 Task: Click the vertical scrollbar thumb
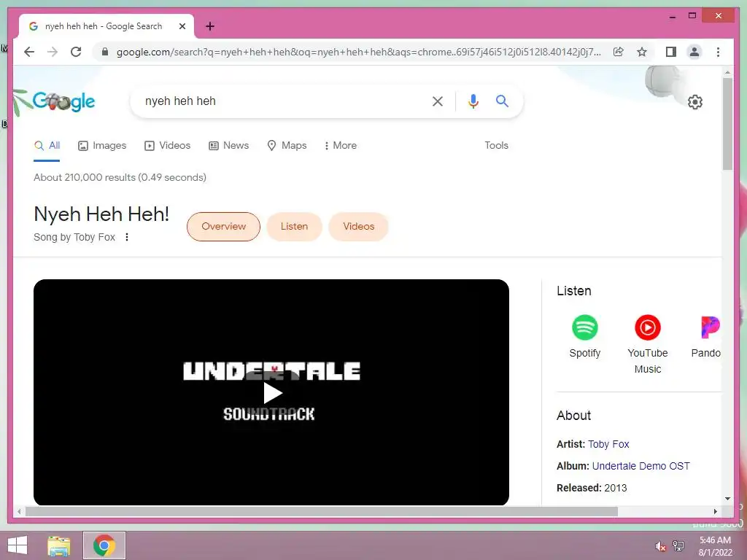727,123
